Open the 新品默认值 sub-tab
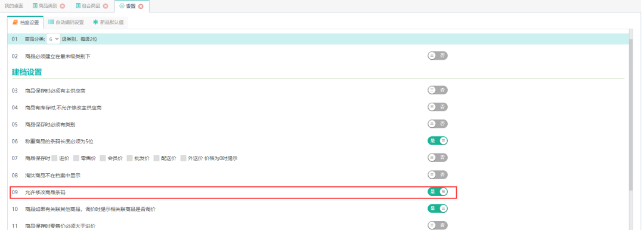Image resolution: width=644 pixels, height=230 pixels. [x=109, y=23]
